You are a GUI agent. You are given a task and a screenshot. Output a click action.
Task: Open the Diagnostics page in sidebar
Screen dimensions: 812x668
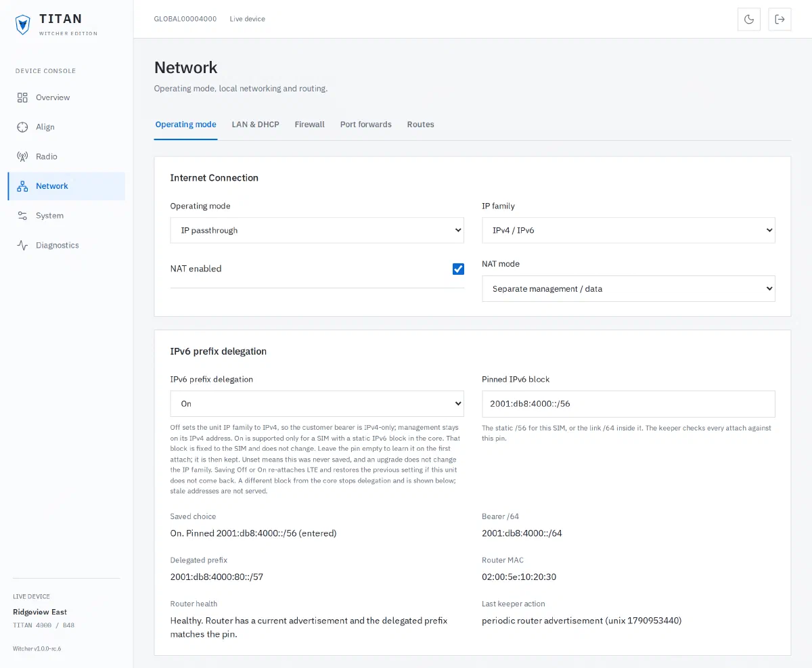pos(66,245)
